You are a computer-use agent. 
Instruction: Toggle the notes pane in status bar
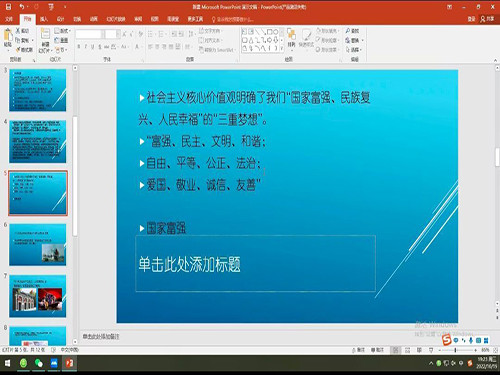(358, 350)
